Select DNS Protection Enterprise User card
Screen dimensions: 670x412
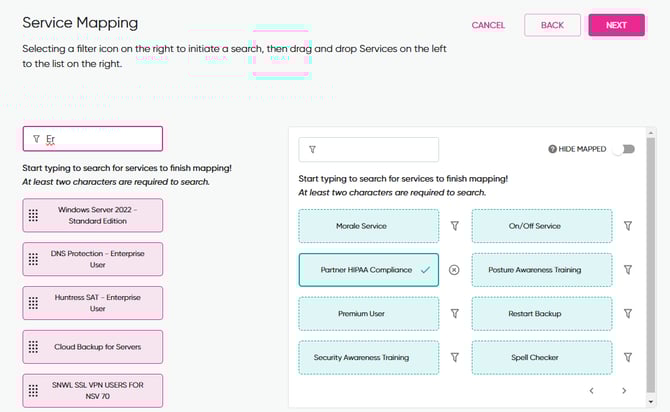coord(93,259)
